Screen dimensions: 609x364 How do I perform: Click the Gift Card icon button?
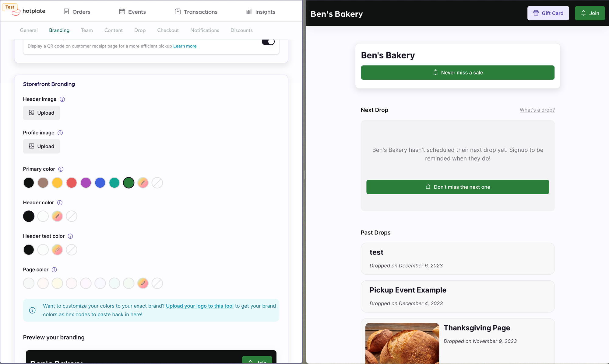tap(536, 13)
